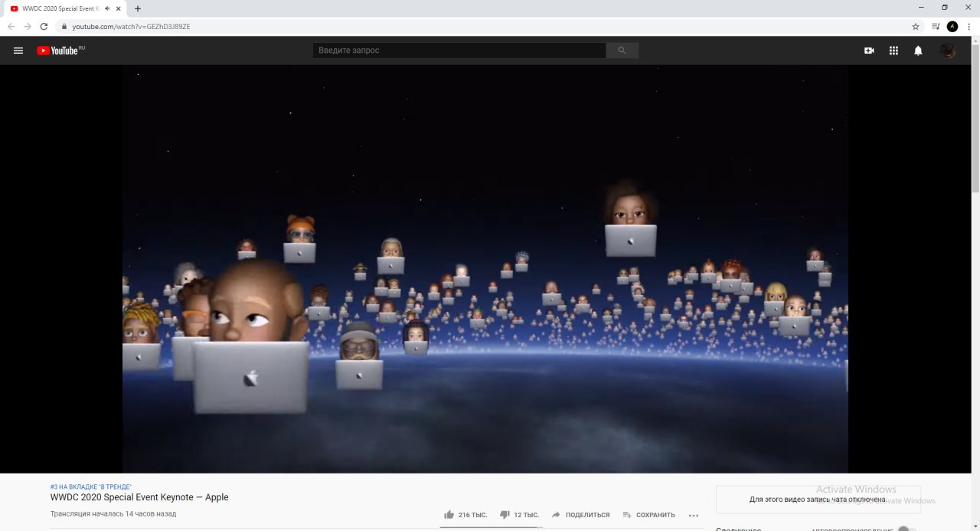Mute tab via speaker icon
The image size is (980, 531).
tap(107, 8)
